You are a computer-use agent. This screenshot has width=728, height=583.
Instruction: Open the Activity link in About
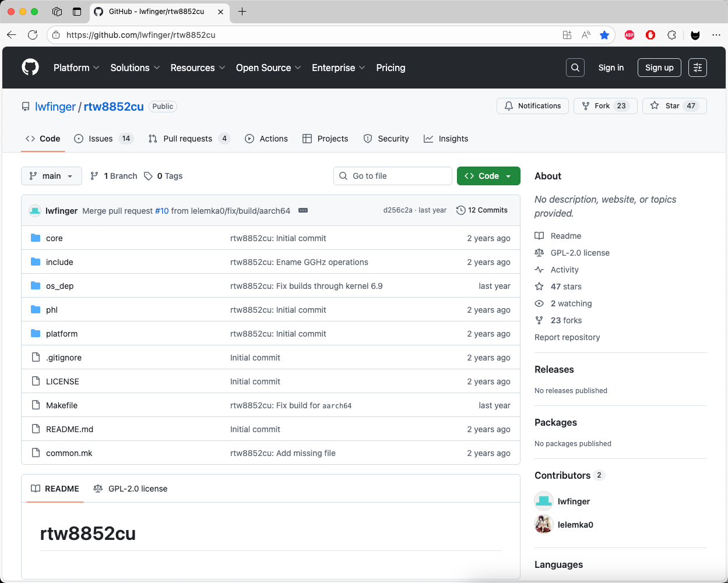[x=564, y=270]
